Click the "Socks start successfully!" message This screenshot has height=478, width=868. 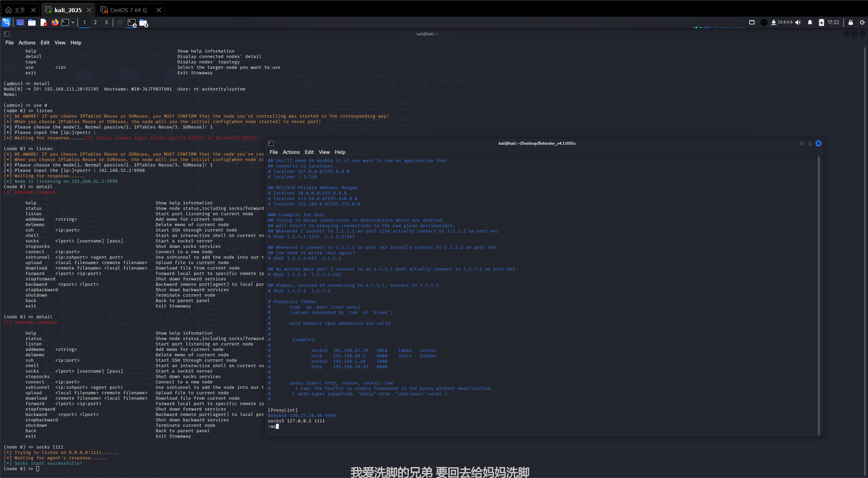[49, 463]
